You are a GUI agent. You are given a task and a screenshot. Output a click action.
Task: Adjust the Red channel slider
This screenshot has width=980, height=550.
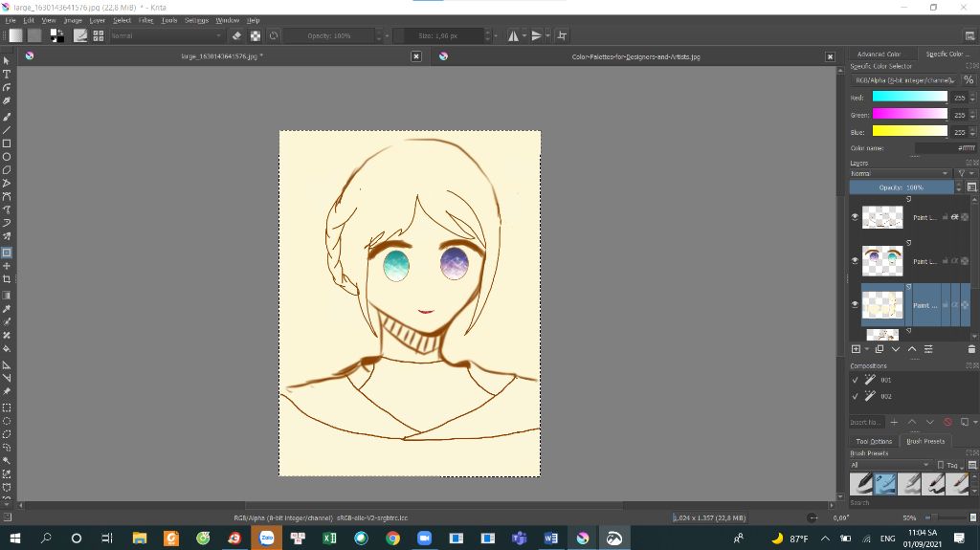[x=909, y=97]
